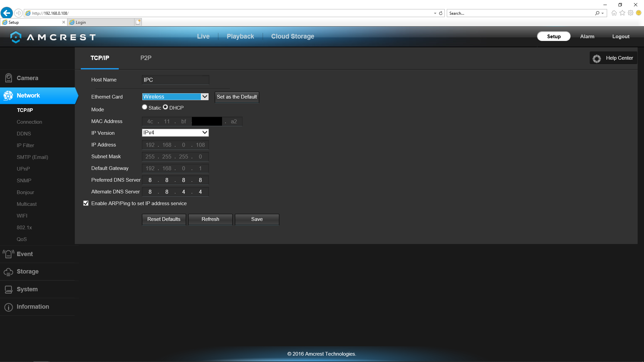
Task: Open the SMTP (Email) sidebar item
Action: click(33, 157)
